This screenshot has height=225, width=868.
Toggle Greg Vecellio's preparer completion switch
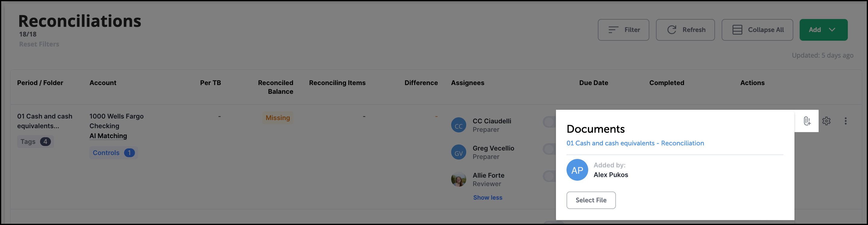(549, 149)
